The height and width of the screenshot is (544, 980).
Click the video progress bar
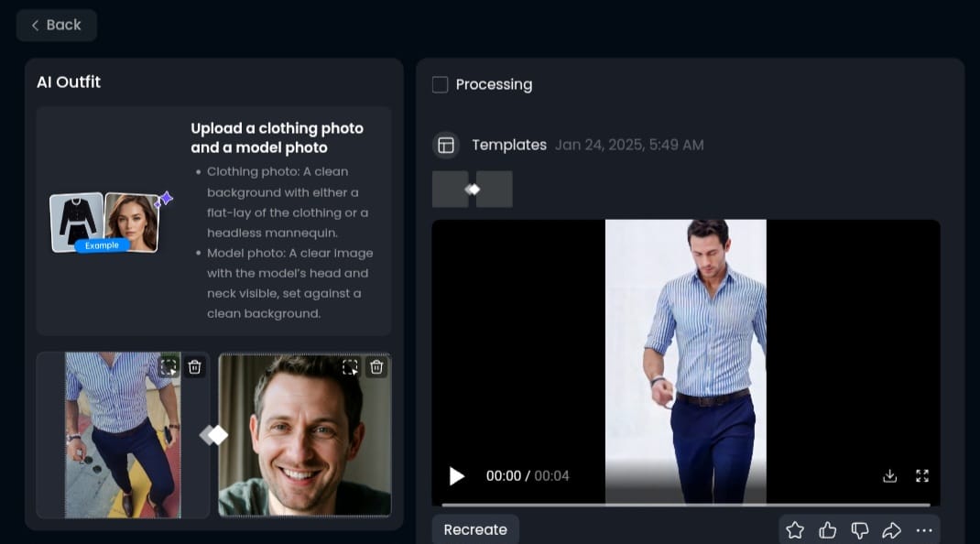tap(686, 504)
